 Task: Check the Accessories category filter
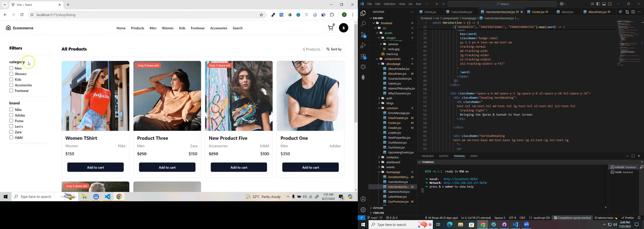point(11,85)
